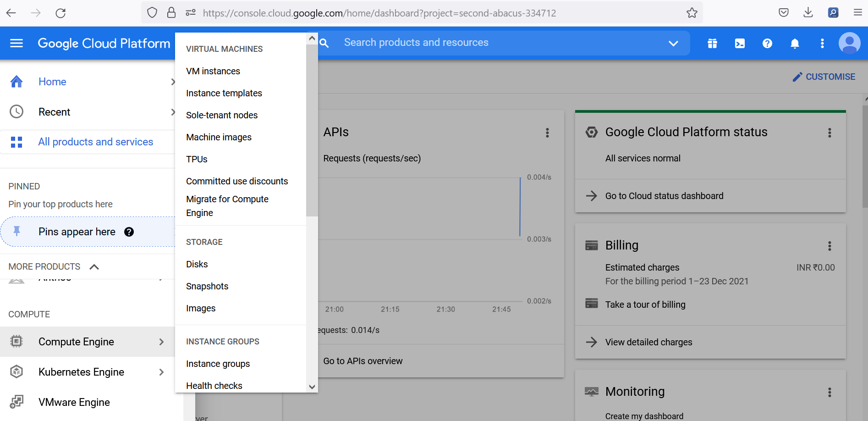The image size is (868, 421).
Task: Reload the page with the browser refresh icon
Action: point(61,13)
